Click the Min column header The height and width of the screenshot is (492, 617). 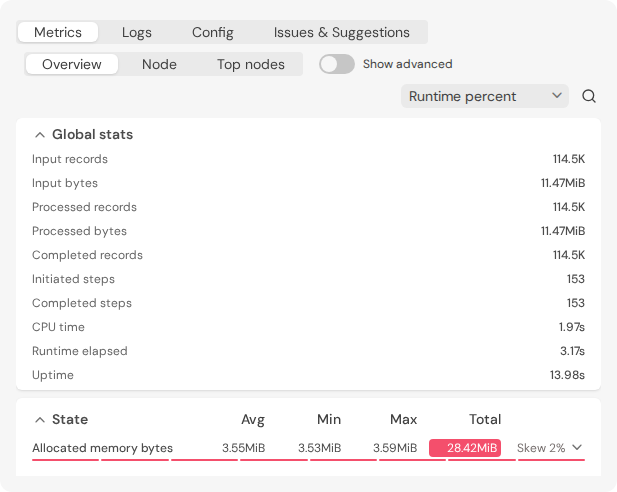(329, 420)
